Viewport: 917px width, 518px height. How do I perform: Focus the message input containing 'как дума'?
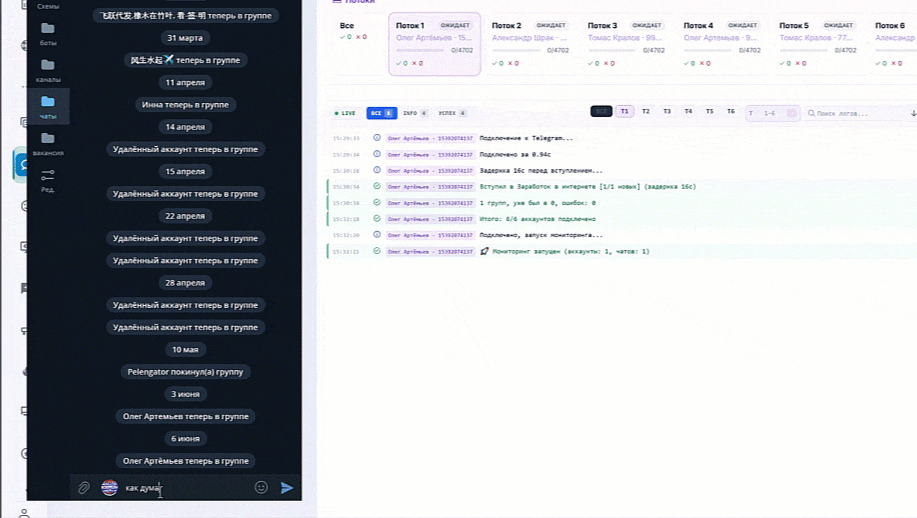tap(186, 488)
